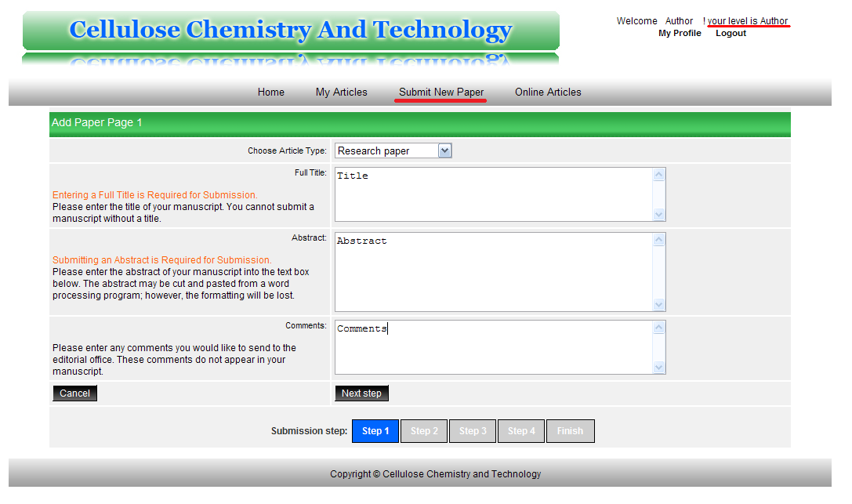Click the Full Title scrollbar down arrow
852x504 pixels.
coord(658,214)
